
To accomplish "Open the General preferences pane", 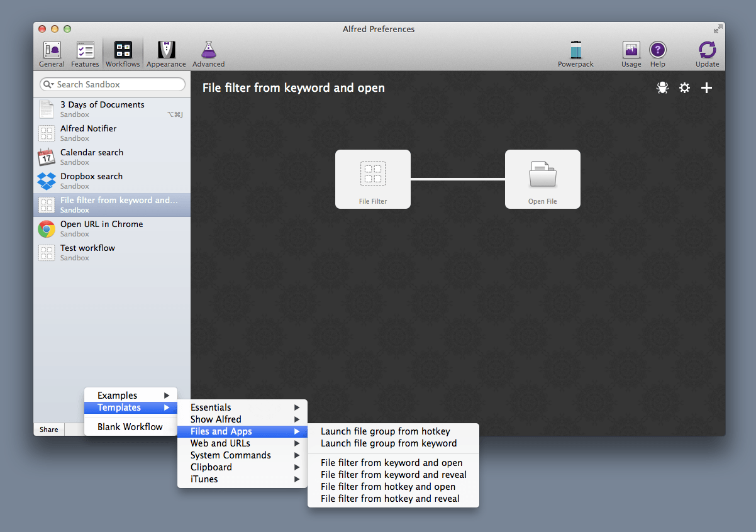I will click(52, 53).
